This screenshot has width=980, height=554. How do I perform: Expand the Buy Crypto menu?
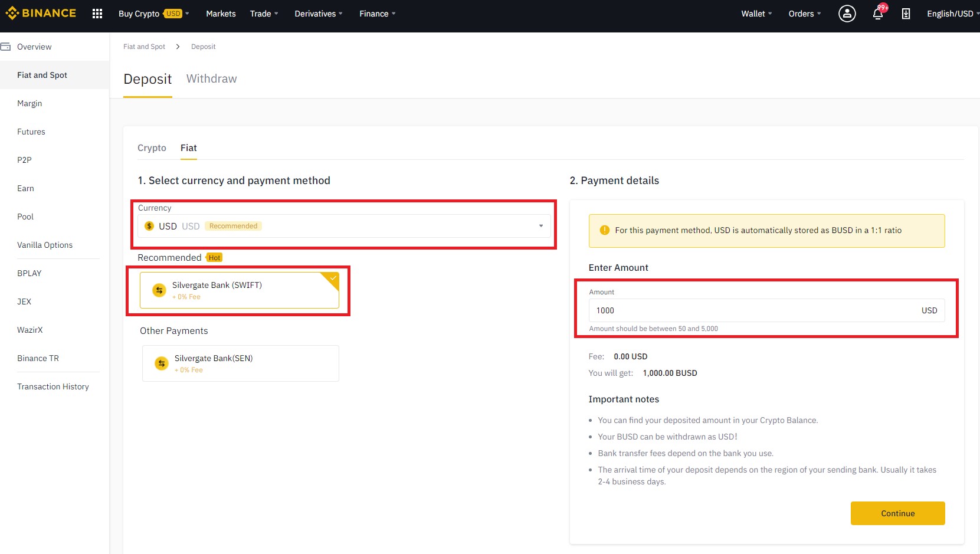tap(153, 14)
